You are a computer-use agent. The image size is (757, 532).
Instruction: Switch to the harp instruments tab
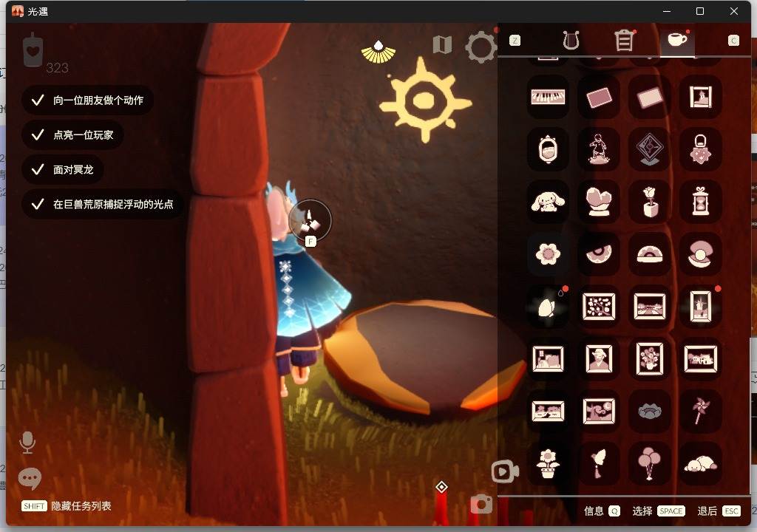571,41
